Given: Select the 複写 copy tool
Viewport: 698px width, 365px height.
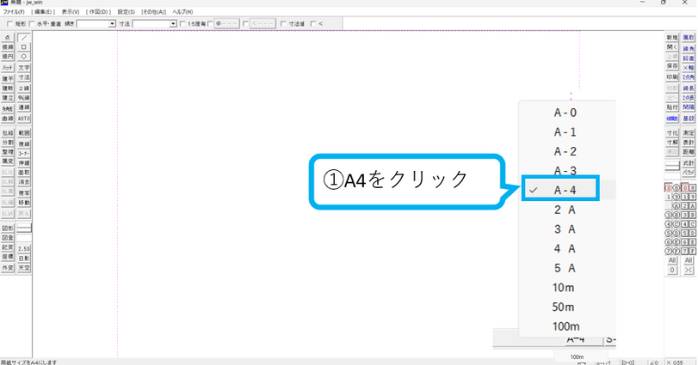Looking at the screenshot, I should [24, 193].
